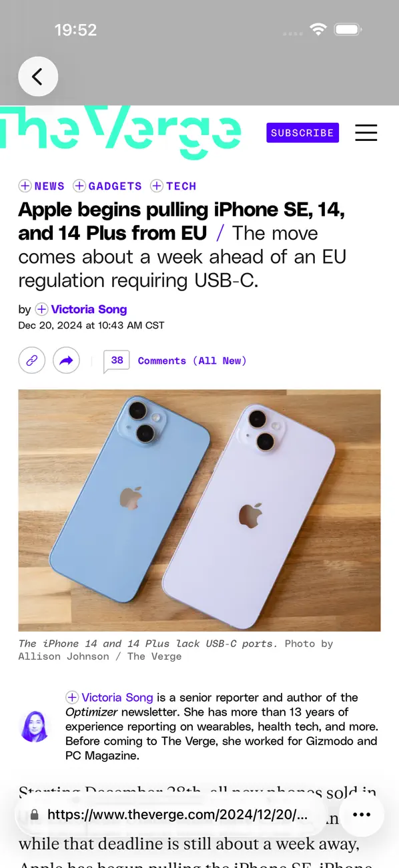This screenshot has width=399, height=868.
Task: Tap the back arrow button
Action: [38, 77]
